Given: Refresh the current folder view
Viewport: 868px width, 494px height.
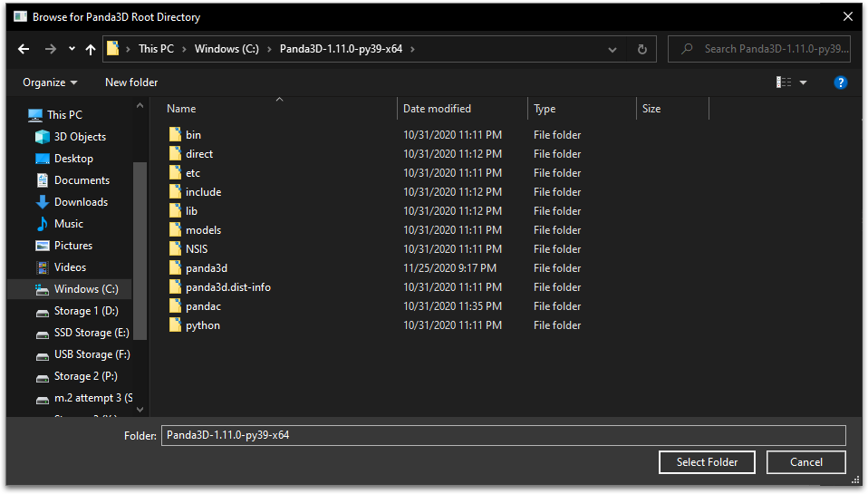Looking at the screenshot, I should click(642, 49).
